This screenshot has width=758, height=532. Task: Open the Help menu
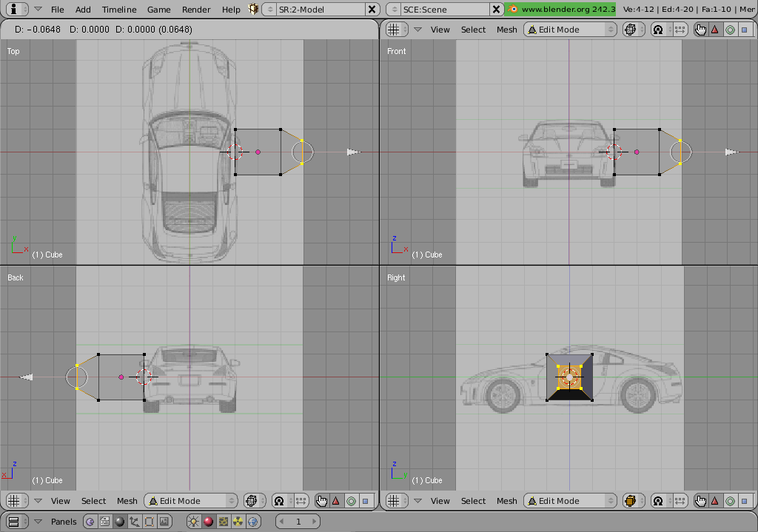[231, 10]
